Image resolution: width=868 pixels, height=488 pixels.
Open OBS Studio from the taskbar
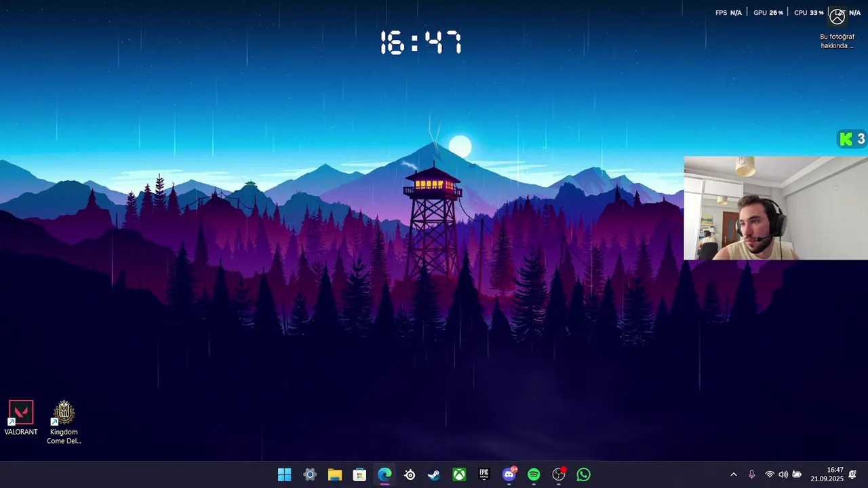coord(559,474)
